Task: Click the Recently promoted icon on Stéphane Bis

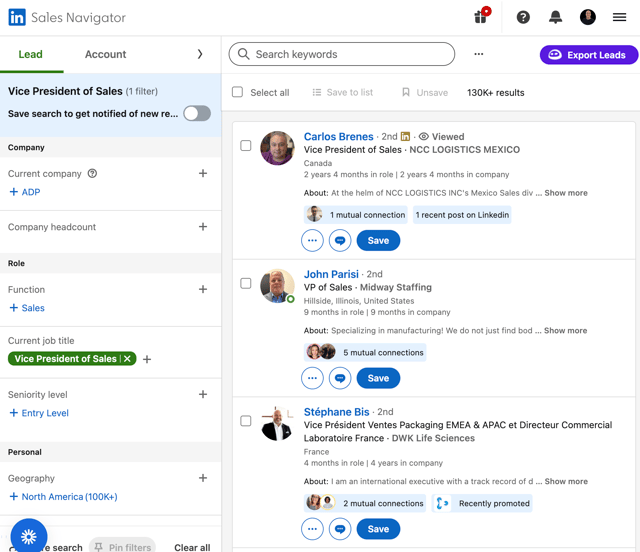Action: (442, 503)
